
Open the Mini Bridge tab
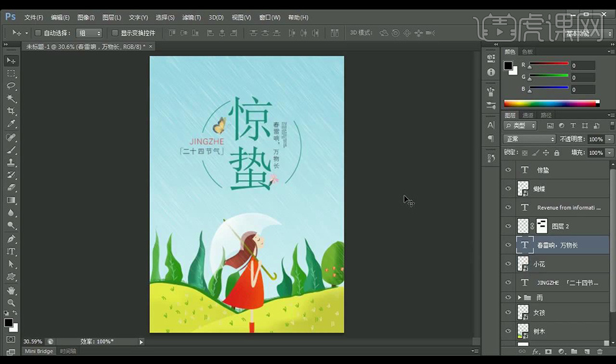[x=39, y=351]
